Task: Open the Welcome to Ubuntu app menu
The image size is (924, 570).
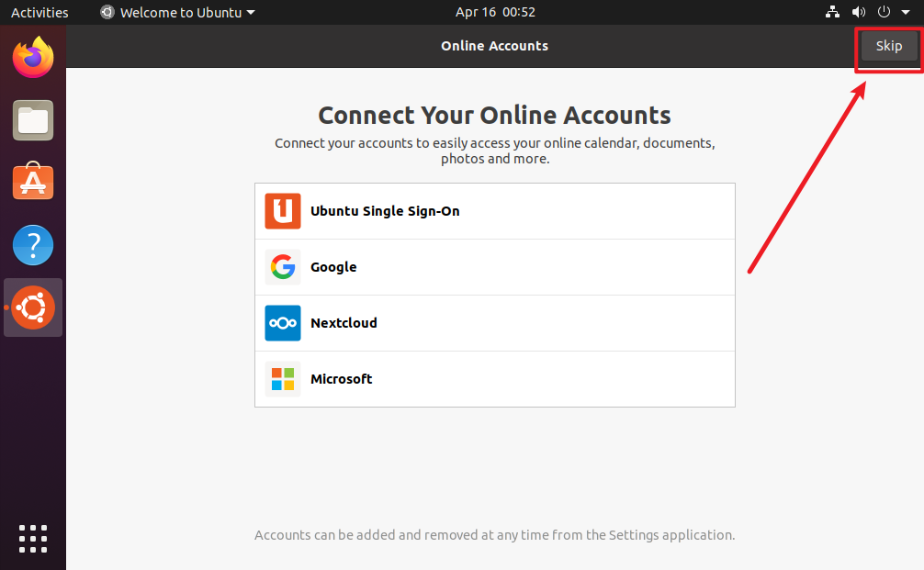Action: tap(177, 12)
